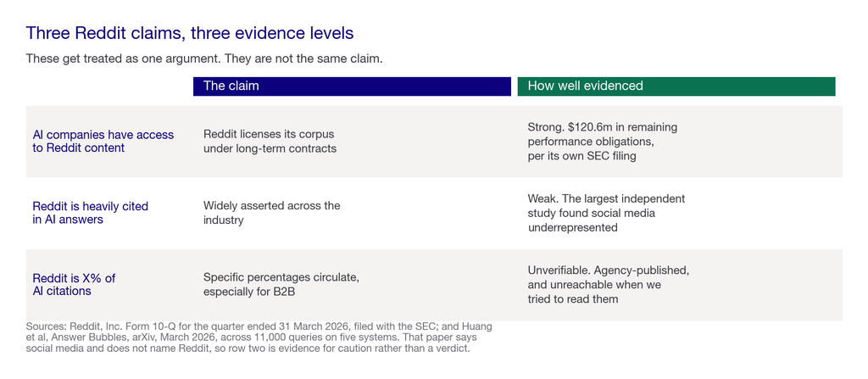Click 'Reddit licenses its corpus' cell
Screen dimensions: 868x379
pos(270,142)
